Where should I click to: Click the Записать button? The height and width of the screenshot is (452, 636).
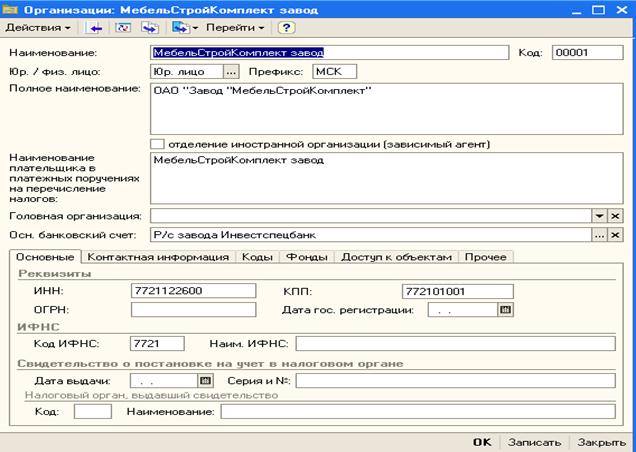click(x=535, y=442)
